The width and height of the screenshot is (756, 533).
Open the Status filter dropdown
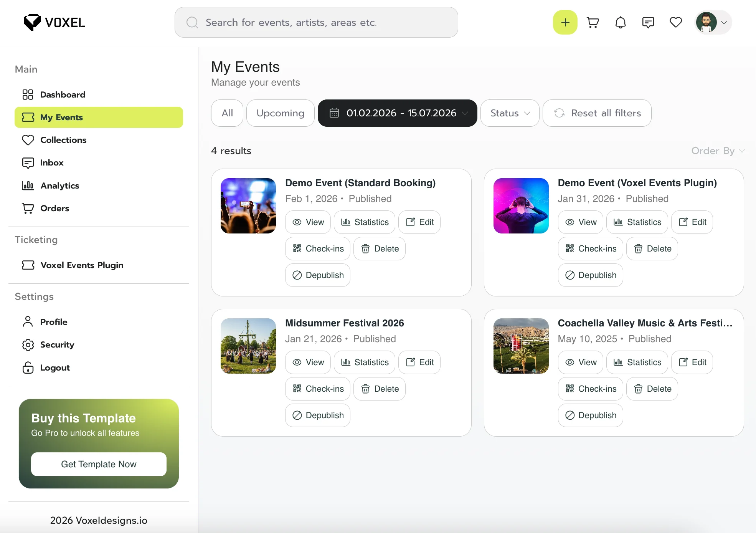click(510, 113)
